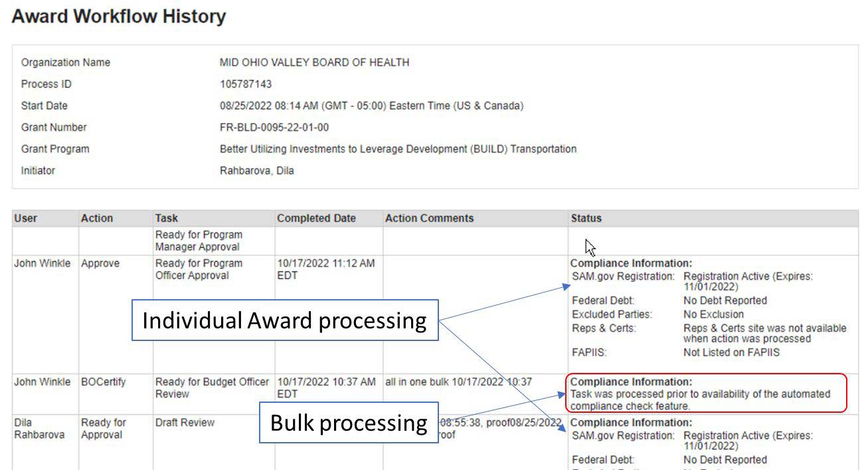Viewport: 868px width, 470px height.
Task: Click the Award Workflow History page heading
Action: [x=119, y=17]
